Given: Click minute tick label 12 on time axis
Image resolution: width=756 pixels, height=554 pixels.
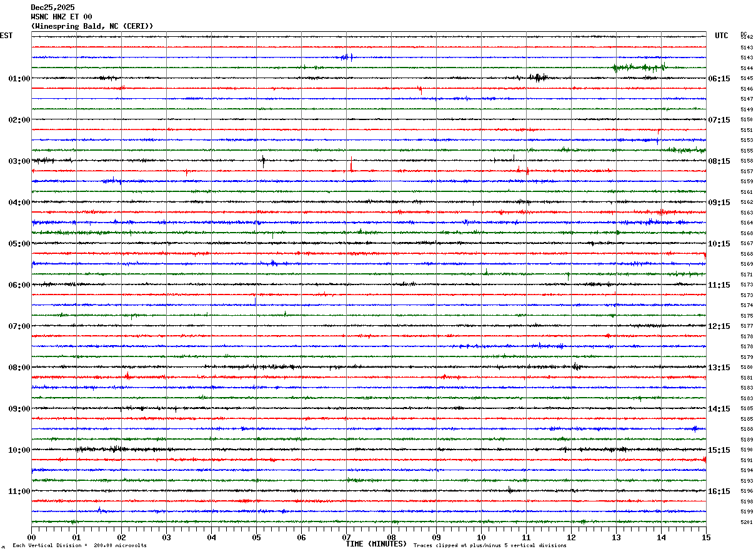Looking at the screenshot, I should pyautogui.click(x=571, y=537).
